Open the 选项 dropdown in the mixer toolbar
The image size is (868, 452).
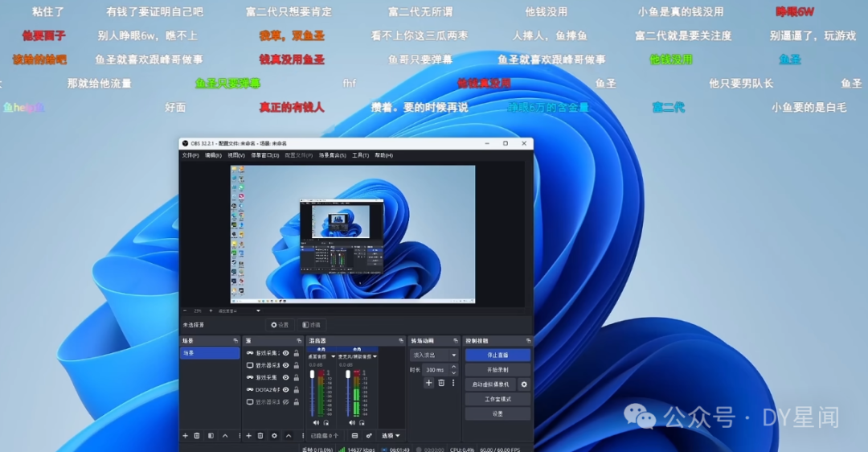click(x=391, y=436)
